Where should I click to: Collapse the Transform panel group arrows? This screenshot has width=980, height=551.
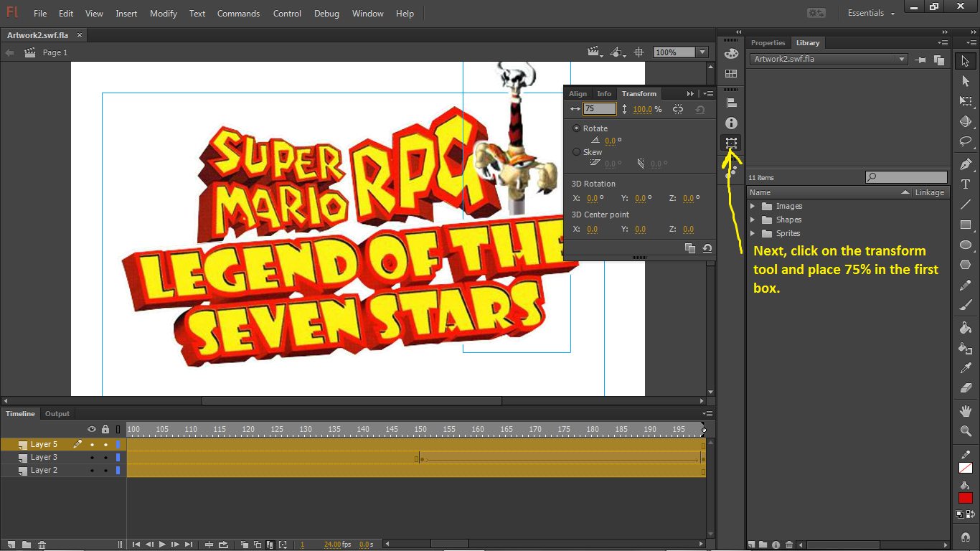pos(690,94)
